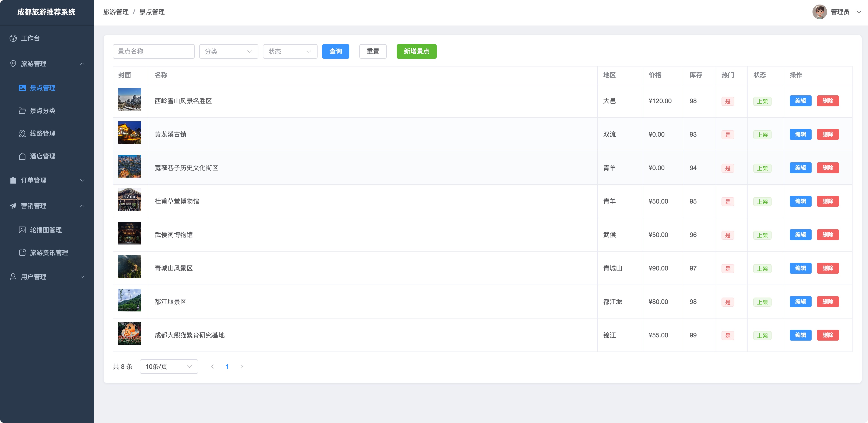Edit the 都江堰景区 row

click(x=800, y=302)
